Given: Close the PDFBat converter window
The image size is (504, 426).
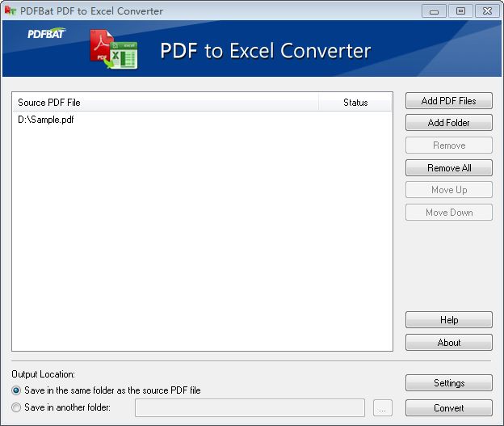Looking at the screenshot, I should tap(487, 11).
